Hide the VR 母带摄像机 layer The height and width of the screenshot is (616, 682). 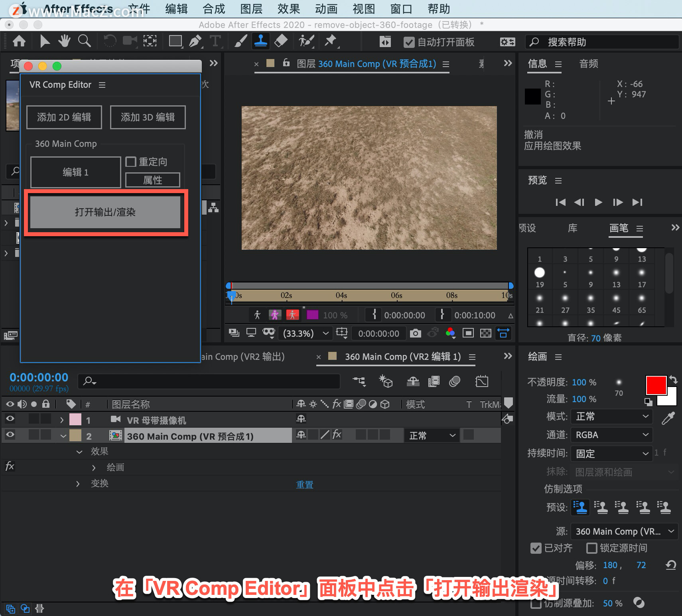pos(10,419)
